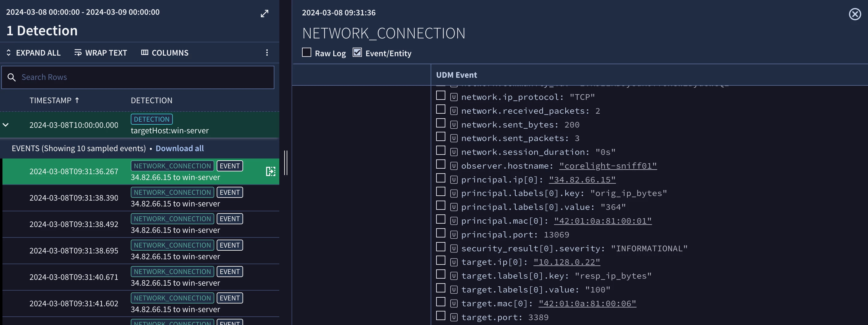Click the U icon beside target.mac[0]
Image resolution: width=868 pixels, height=325 pixels.
454,303
